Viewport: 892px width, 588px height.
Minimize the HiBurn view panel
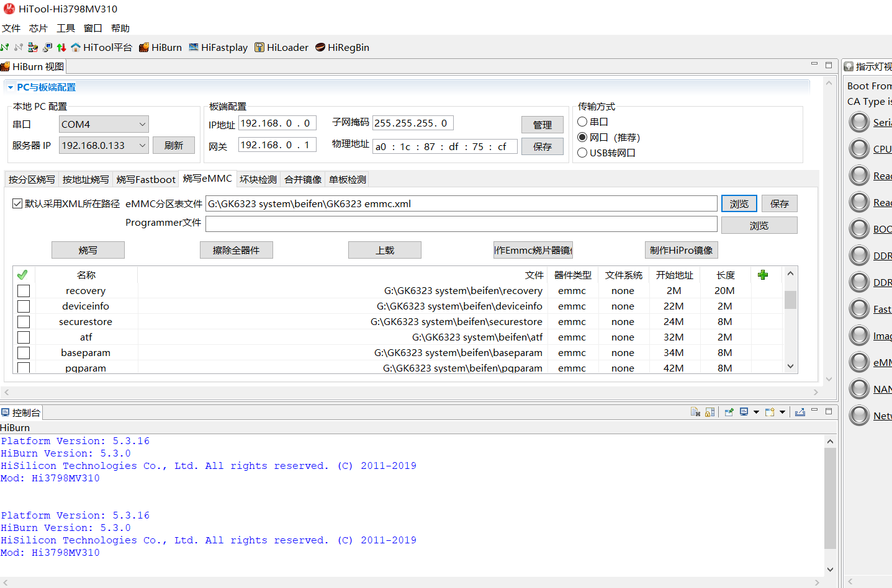814,64
